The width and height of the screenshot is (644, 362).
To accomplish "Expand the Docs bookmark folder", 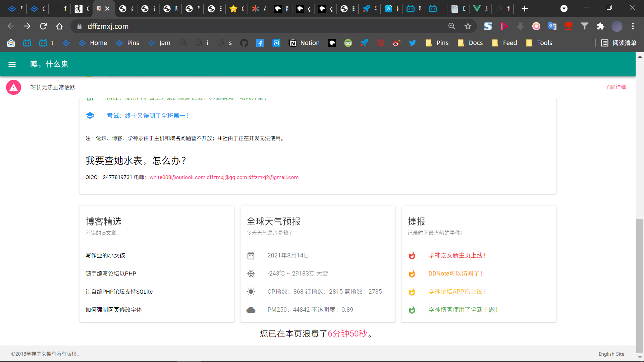I will coord(470,43).
